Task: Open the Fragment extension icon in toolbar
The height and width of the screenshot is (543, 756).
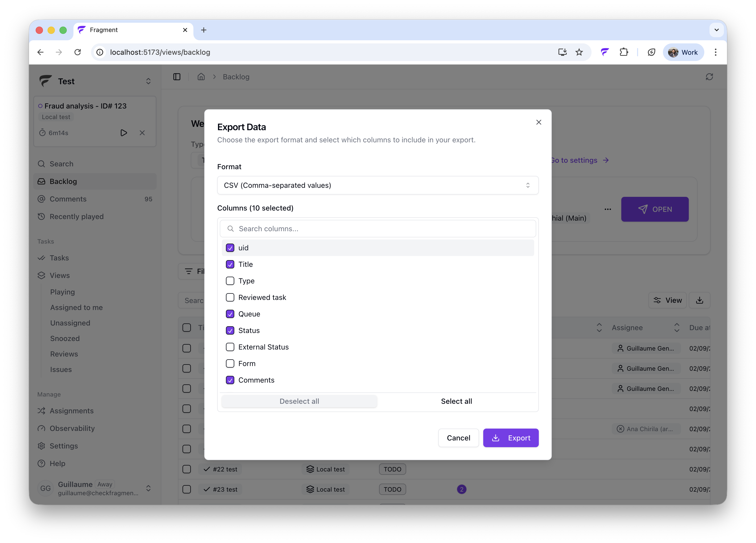Action: click(605, 52)
